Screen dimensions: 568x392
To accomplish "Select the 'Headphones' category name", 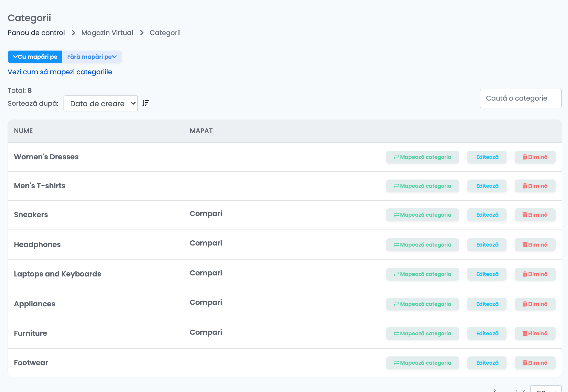I will pos(37,244).
